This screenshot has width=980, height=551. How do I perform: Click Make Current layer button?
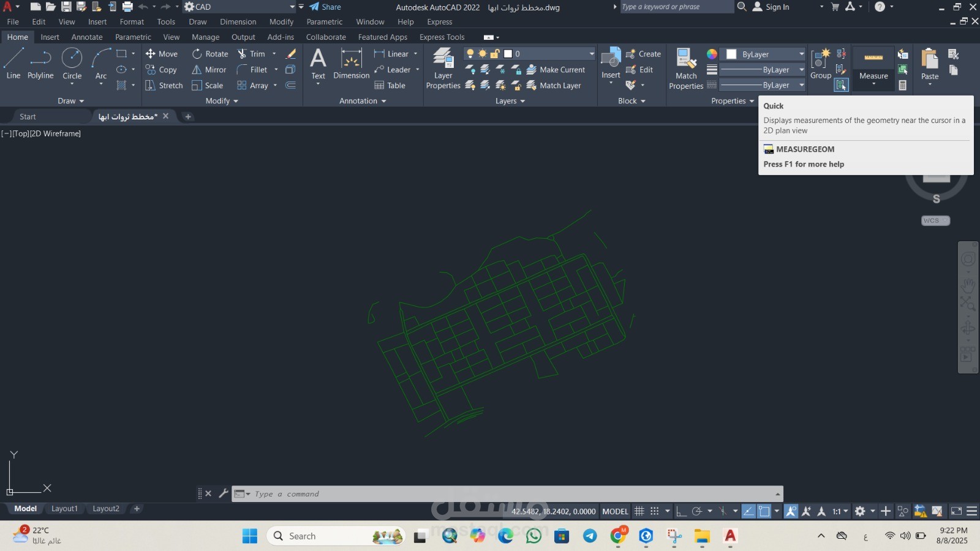[556, 70]
